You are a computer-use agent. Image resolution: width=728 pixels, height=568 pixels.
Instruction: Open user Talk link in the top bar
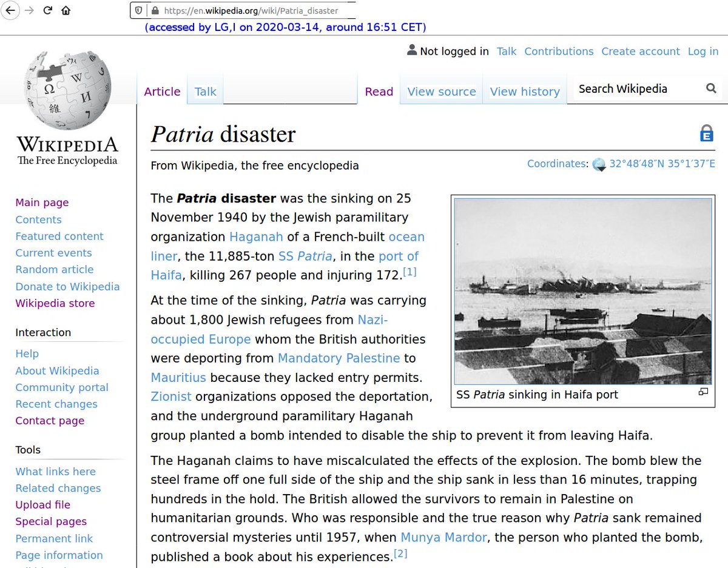[x=507, y=52]
